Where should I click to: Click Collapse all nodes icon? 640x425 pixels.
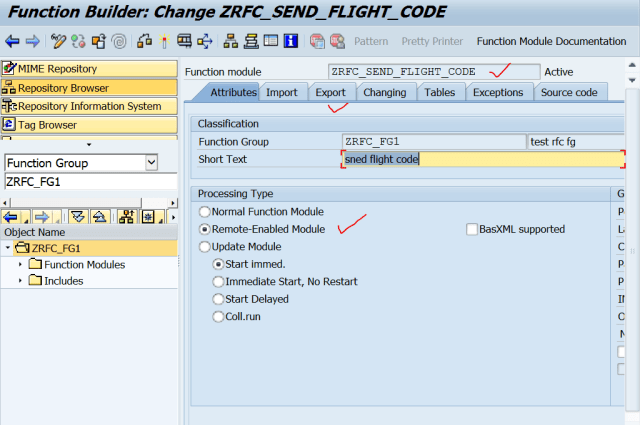coord(99,217)
